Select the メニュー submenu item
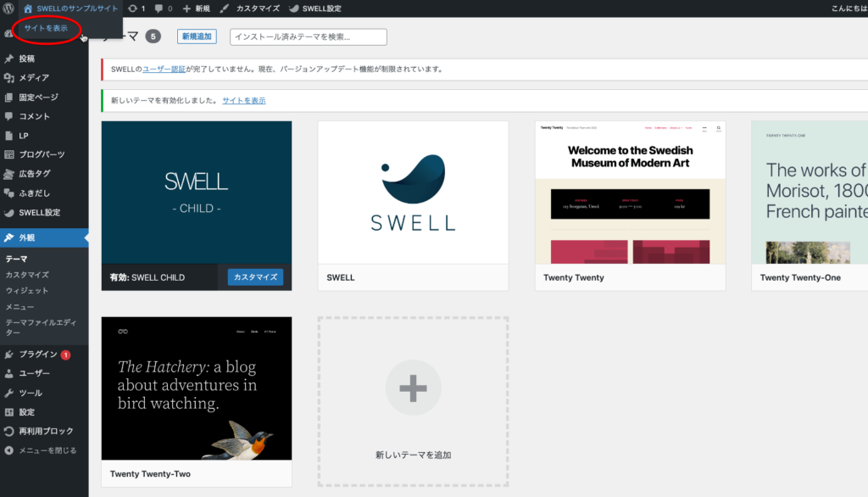The height and width of the screenshot is (497, 868). (20, 306)
